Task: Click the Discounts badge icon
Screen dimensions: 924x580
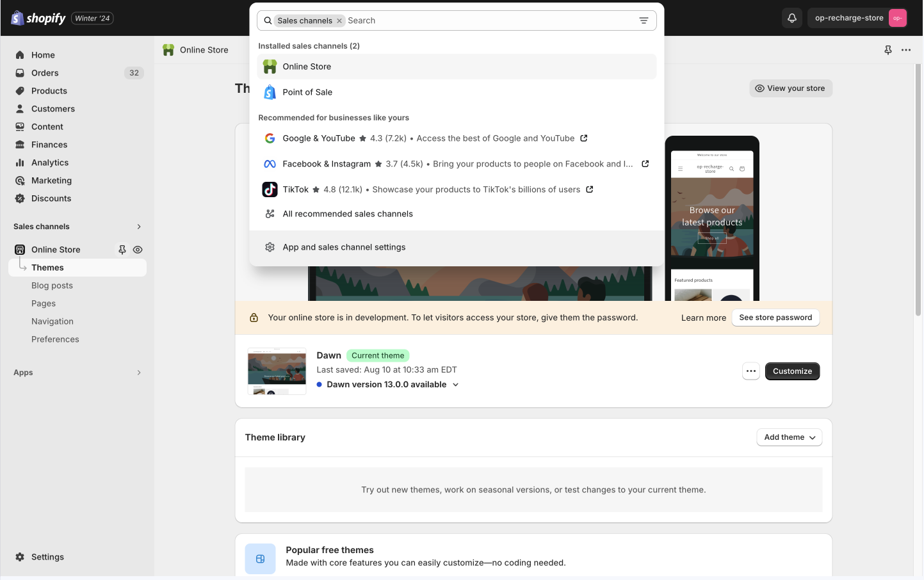Action: point(20,198)
